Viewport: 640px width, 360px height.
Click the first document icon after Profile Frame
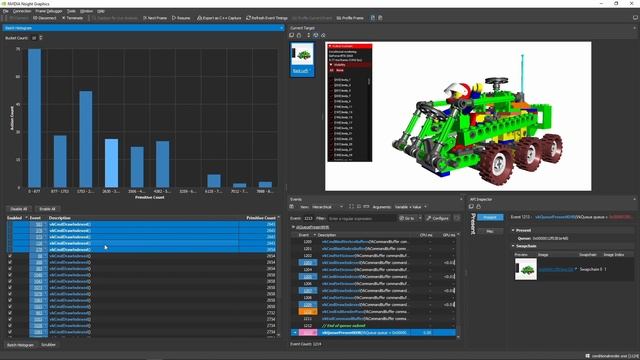pyautogui.click(x=373, y=18)
